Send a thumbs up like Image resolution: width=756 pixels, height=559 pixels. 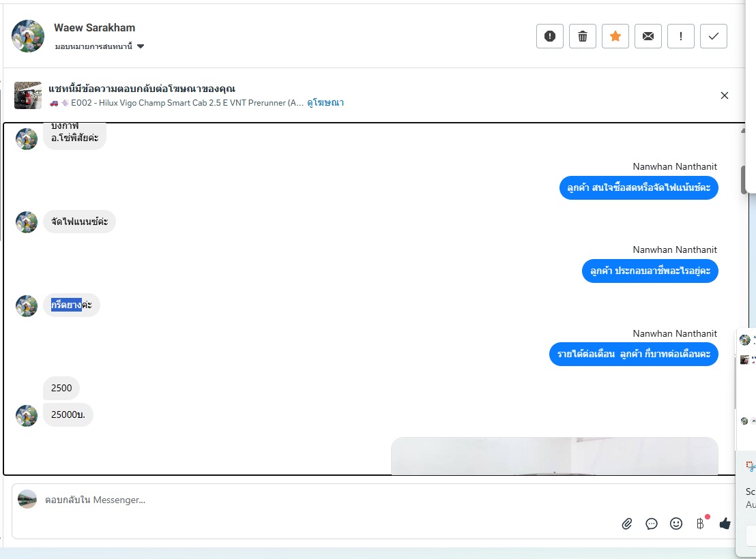point(725,524)
